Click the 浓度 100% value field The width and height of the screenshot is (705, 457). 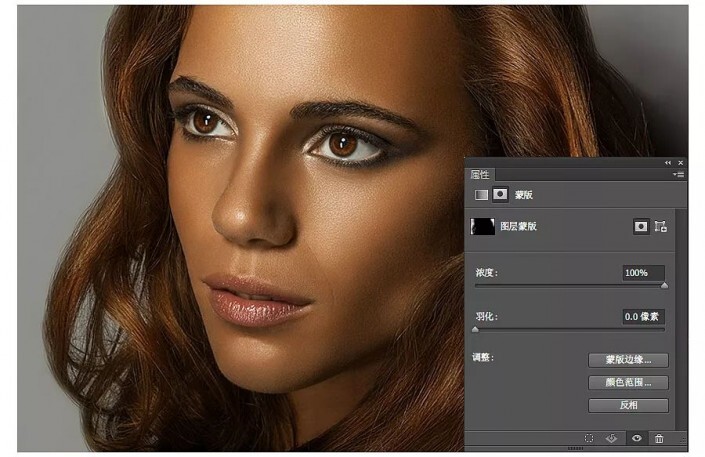643,273
